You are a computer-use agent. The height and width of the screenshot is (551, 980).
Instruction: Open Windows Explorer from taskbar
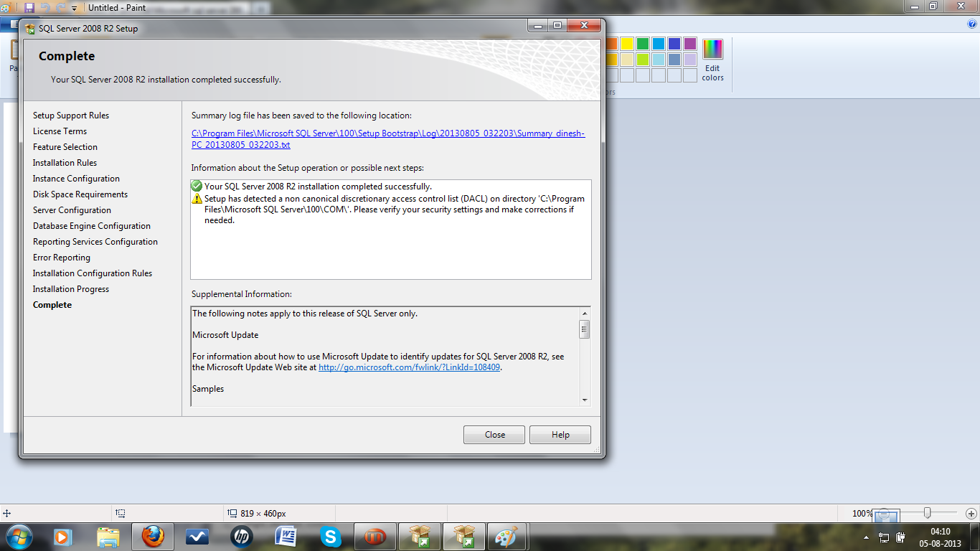click(x=108, y=536)
